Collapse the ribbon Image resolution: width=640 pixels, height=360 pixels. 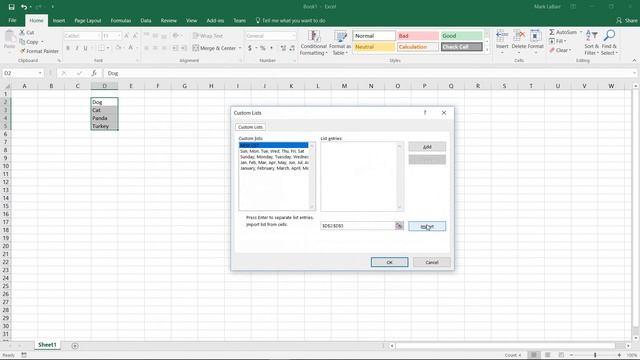click(634, 60)
